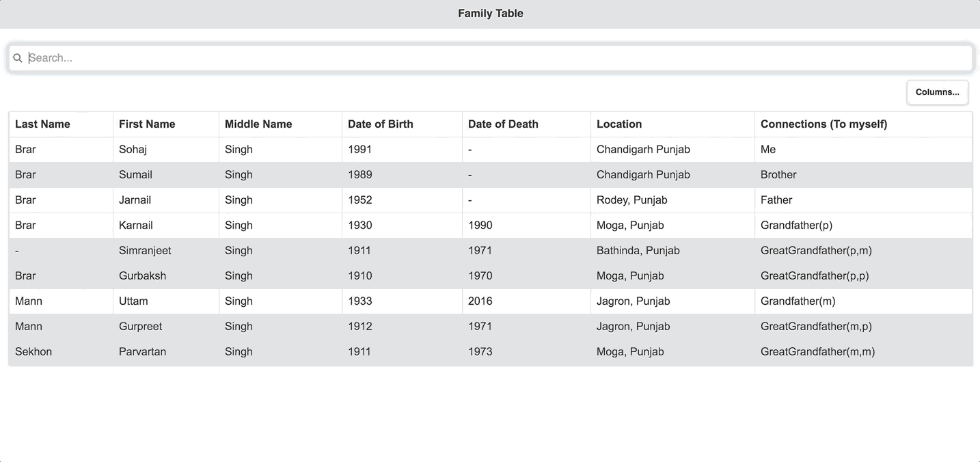The image size is (980, 462).
Task: Select the Simranjeet first name cell
Action: (145, 251)
